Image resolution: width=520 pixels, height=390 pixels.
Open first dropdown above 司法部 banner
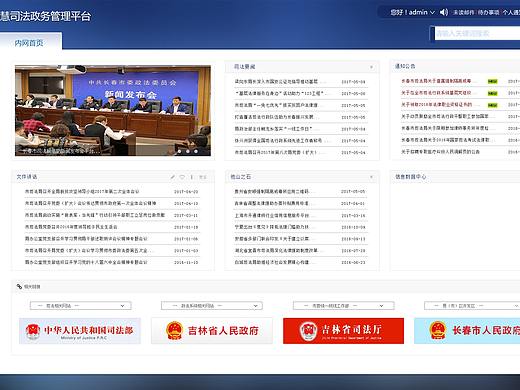coord(81,306)
